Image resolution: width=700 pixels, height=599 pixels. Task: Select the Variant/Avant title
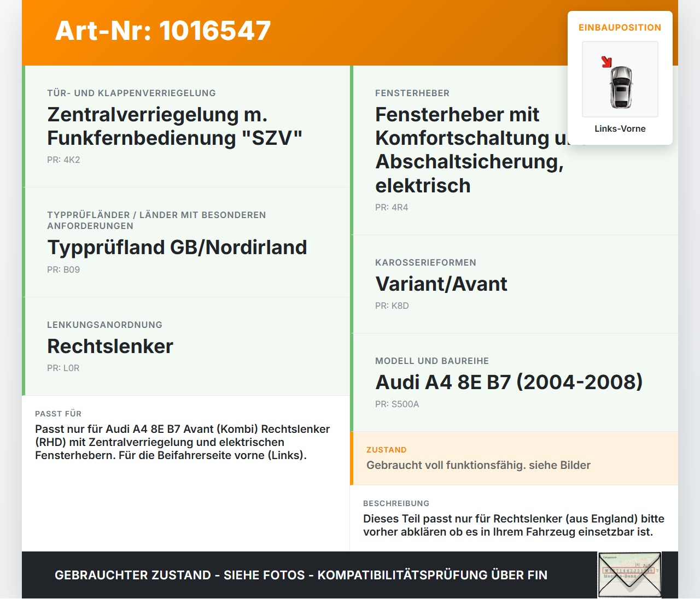click(441, 284)
